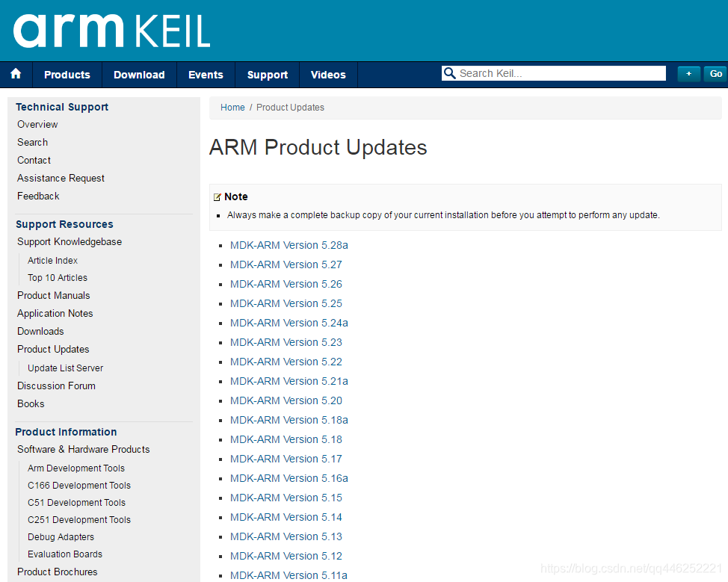Click the magnifier icon in search box
Viewport: 728px width, 582px height.
(449, 73)
